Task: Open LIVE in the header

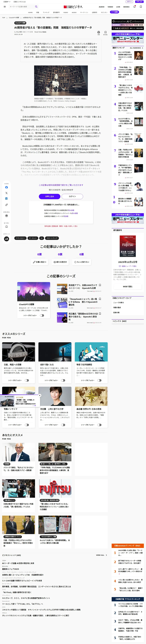Action: click(118, 7)
